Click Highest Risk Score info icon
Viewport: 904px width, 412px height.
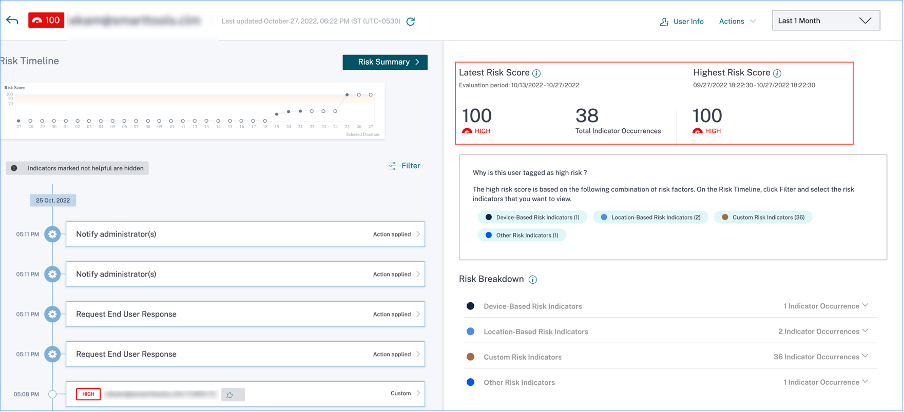pos(777,73)
